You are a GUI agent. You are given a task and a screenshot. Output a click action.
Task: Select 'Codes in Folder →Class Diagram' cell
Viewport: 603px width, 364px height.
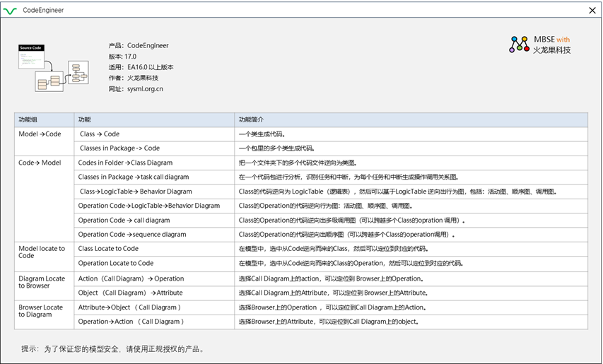pyautogui.click(x=154, y=163)
